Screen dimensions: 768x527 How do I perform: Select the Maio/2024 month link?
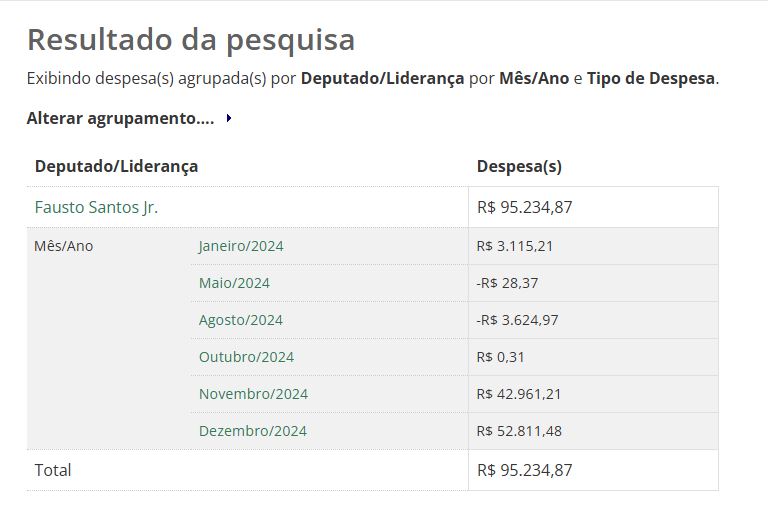tap(234, 283)
